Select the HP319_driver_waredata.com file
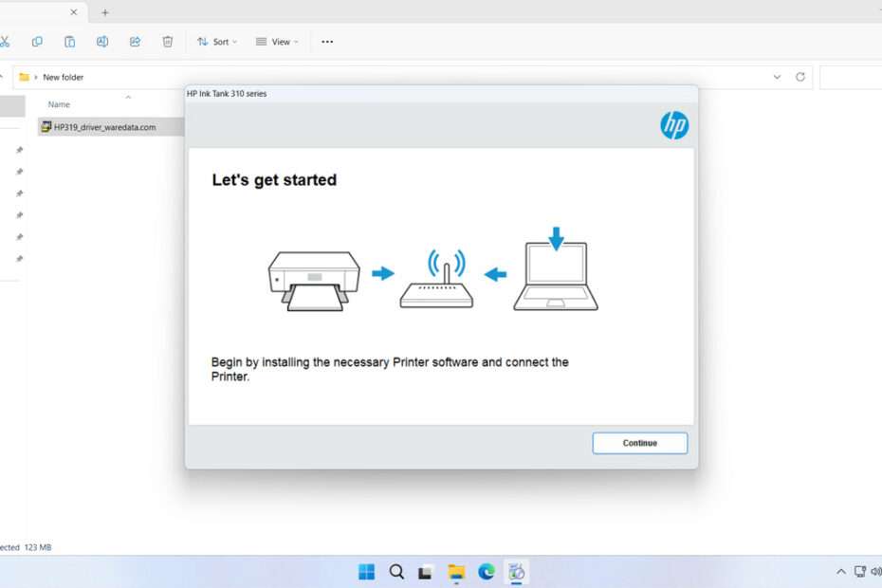This screenshot has height=588, width=882. click(x=104, y=127)
